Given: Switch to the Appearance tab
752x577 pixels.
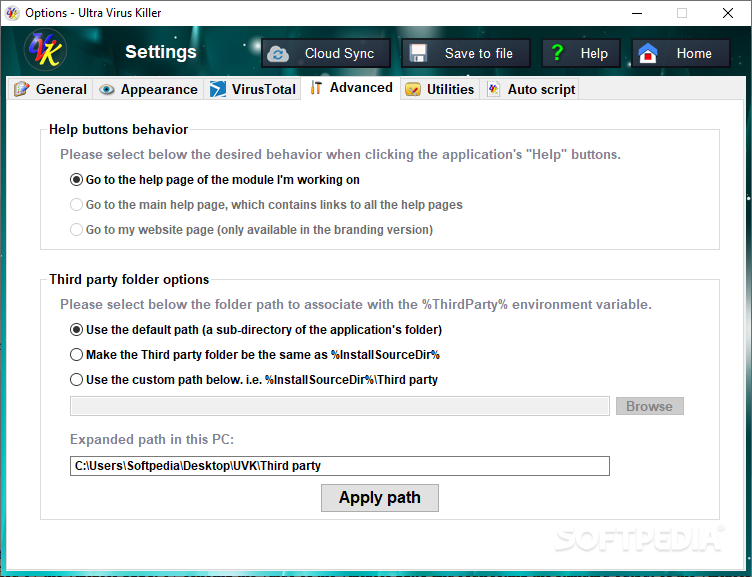Looking at the screenshot, I should (148, 89).
